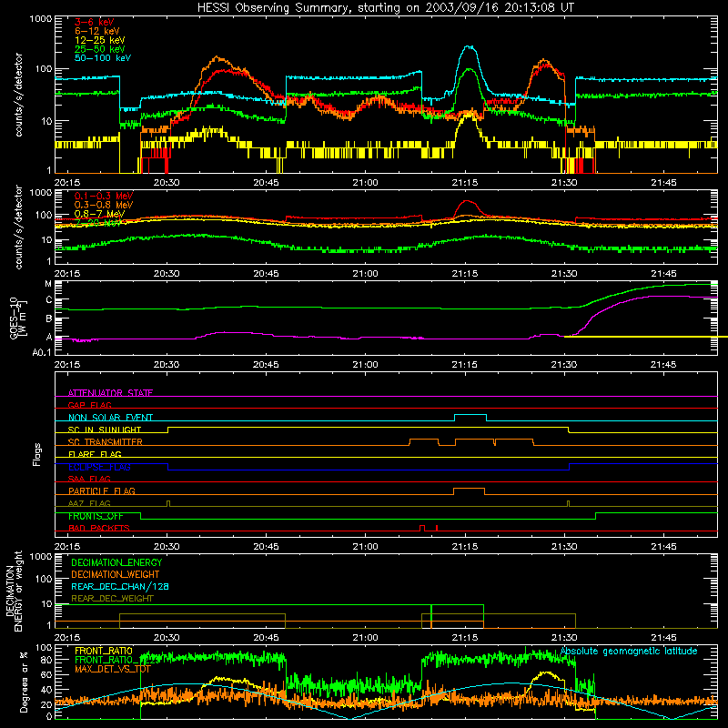Image resolution: width=728 pixels, height=728 pixels.
Task: Click the REAR_DEC_CHAN/128 legend label
Action: click(x=120, y=586)
